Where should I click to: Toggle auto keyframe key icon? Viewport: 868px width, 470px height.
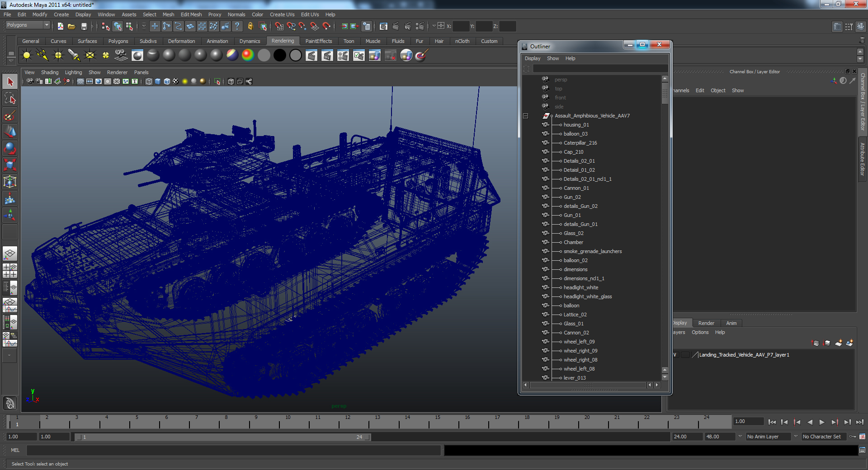point(853,437)
